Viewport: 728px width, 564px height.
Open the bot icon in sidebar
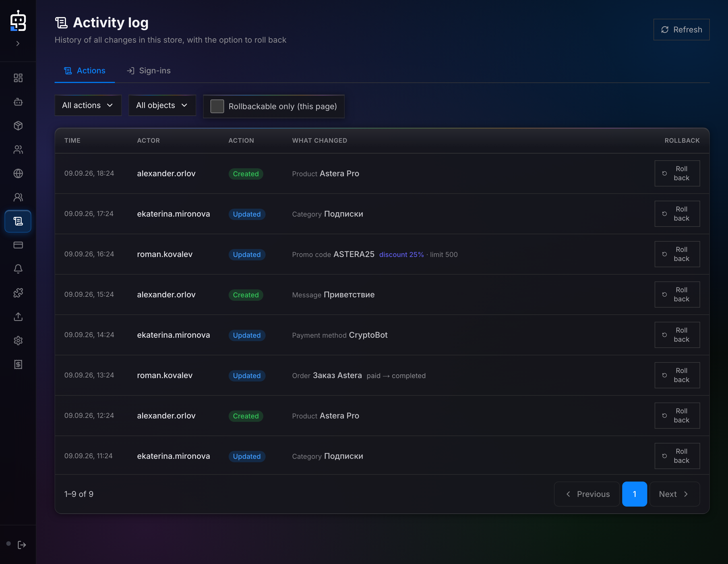18,102
